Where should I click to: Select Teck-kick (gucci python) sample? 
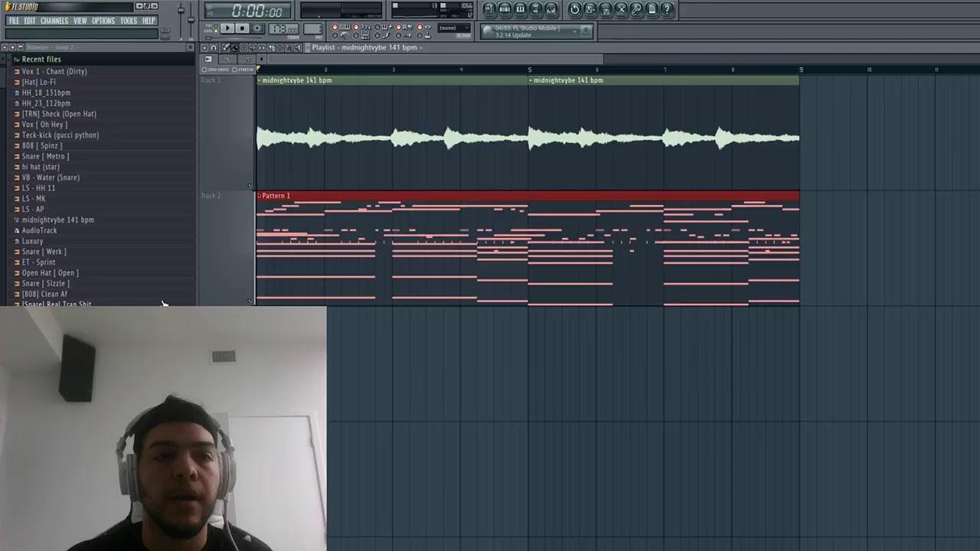pos(60,135)
